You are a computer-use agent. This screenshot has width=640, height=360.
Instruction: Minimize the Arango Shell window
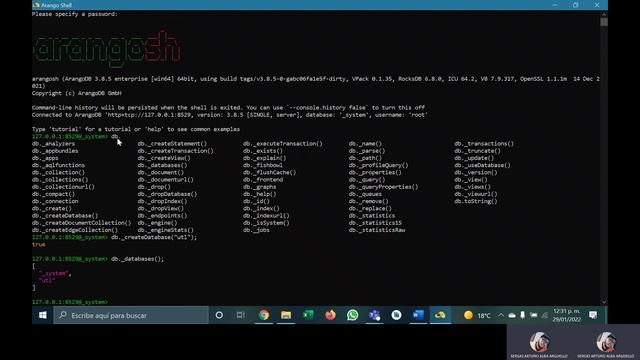555,5
